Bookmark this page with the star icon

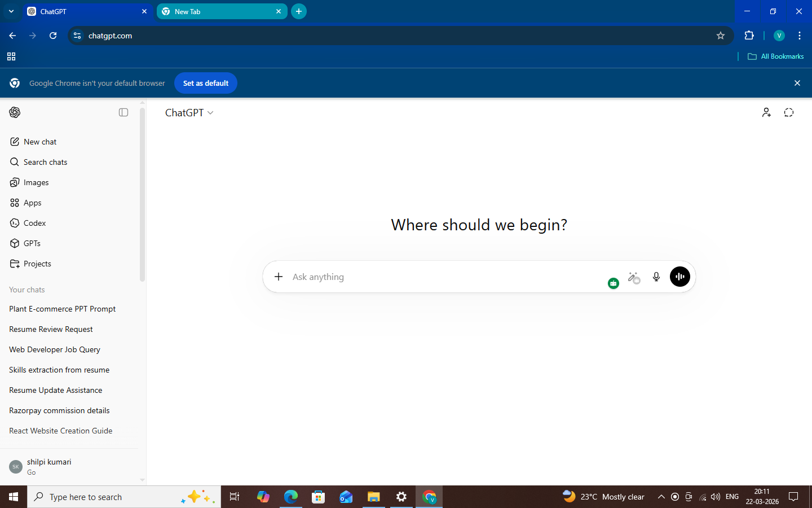tap(720, 36)
